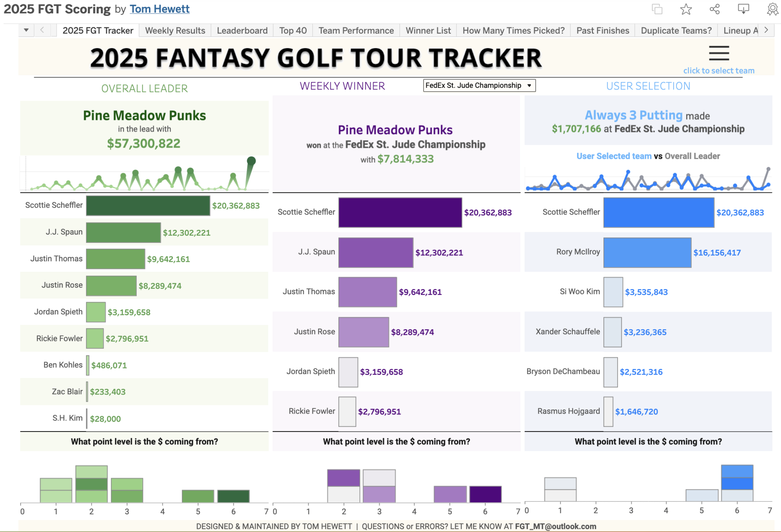Screen dimensions: 781x532
Task: Go to the Winner List tab
Action: (428, 31)
